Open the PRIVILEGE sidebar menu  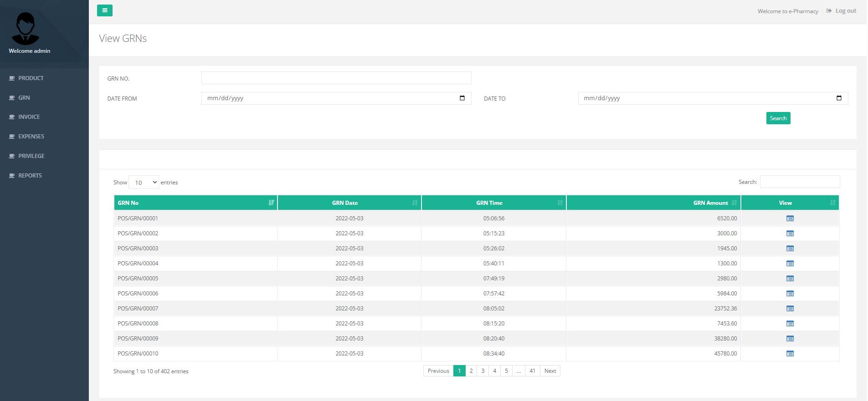pos(31,156)
